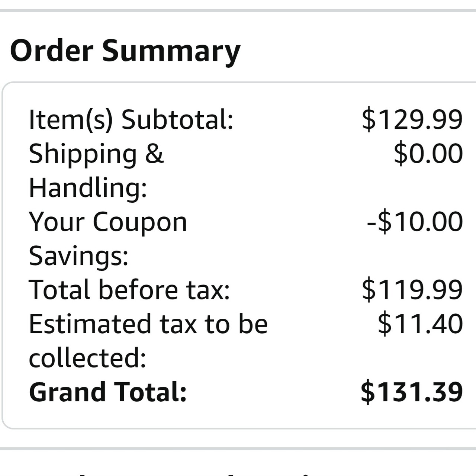This screenshot has height=476, width=476.
Task: Click the Order Summary heading
Action: tap(125, 51)
